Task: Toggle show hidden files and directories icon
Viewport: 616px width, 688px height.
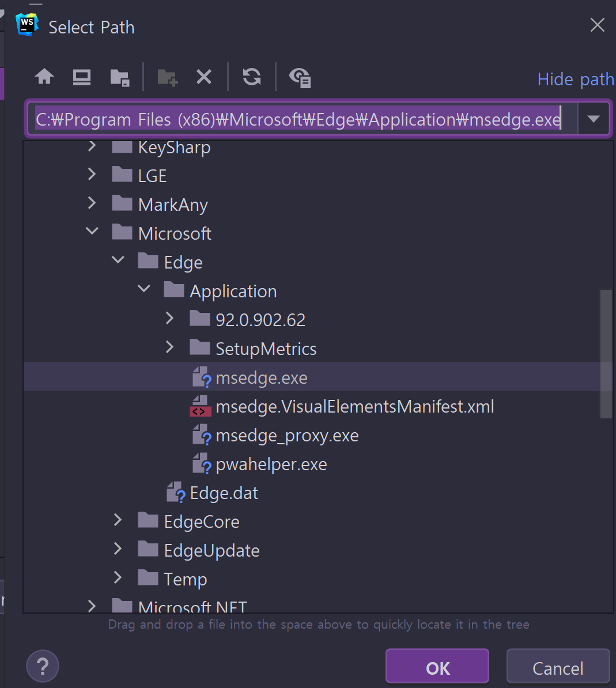Action: [300, 78]
